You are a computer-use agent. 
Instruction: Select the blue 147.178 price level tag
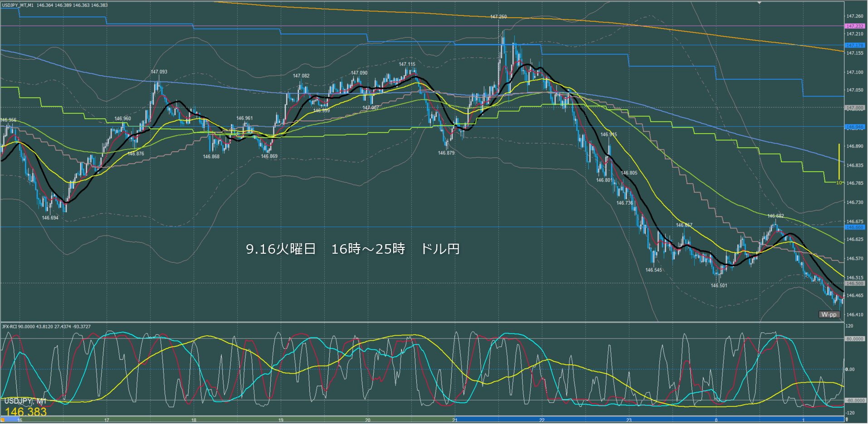pos(854,45)
